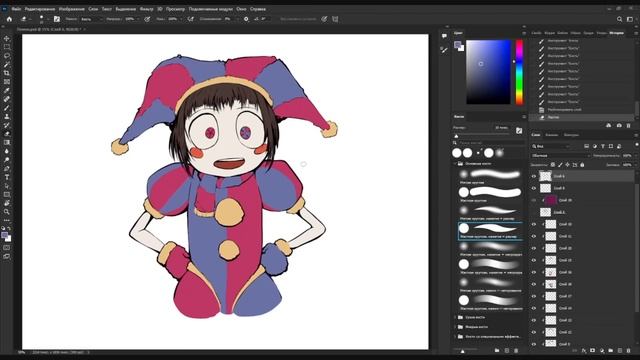Viewport: 640px width, 360px height.
Task: Click the foreground color swatch in Color panel
Action: coord(458,44)
